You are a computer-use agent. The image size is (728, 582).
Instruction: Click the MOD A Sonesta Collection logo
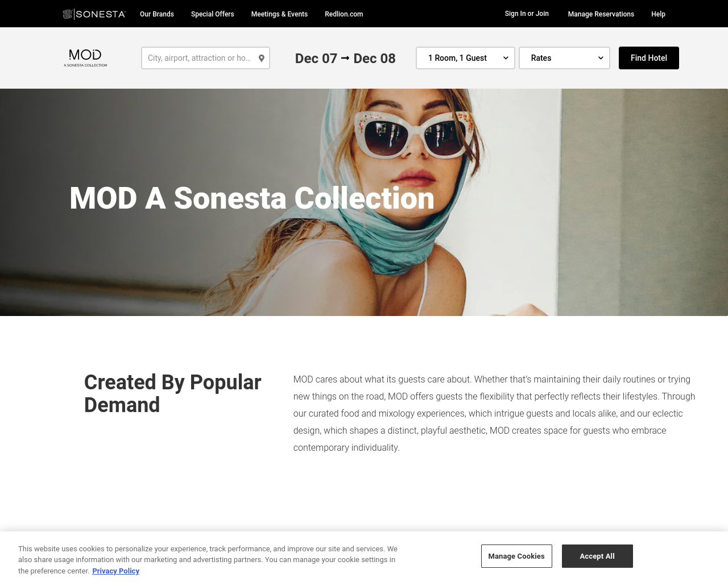[x=85, y=58]
